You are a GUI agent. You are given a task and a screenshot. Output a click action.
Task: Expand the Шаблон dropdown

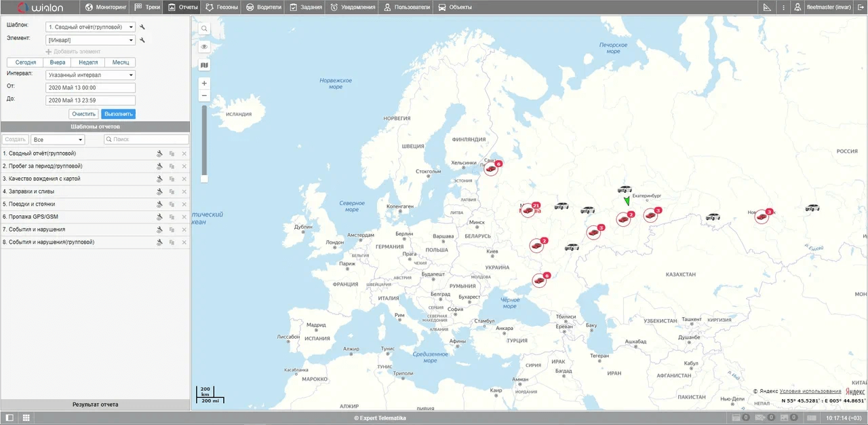pyautogui.click(x=91, y=27)
